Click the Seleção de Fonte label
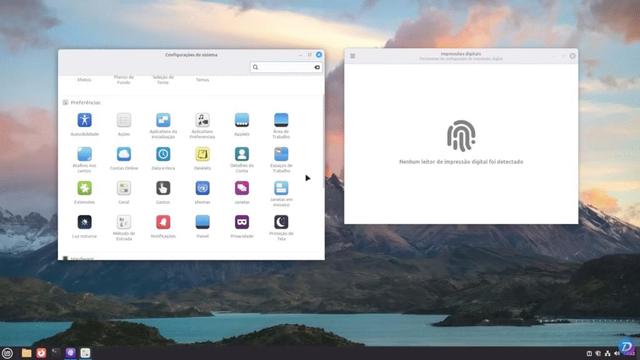The height and width of the screenshot is (360, 640). (x=163, y=80)
